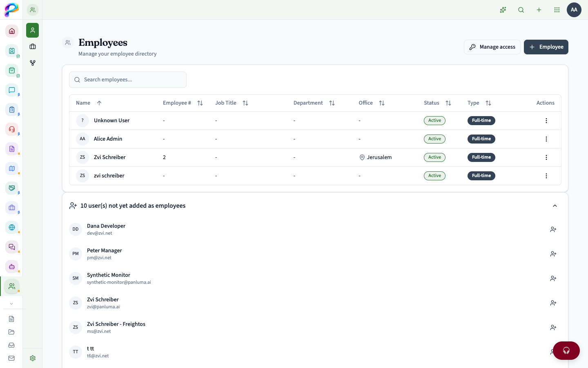
Task: Click the Search employees input field
Action: pos(127,80)
